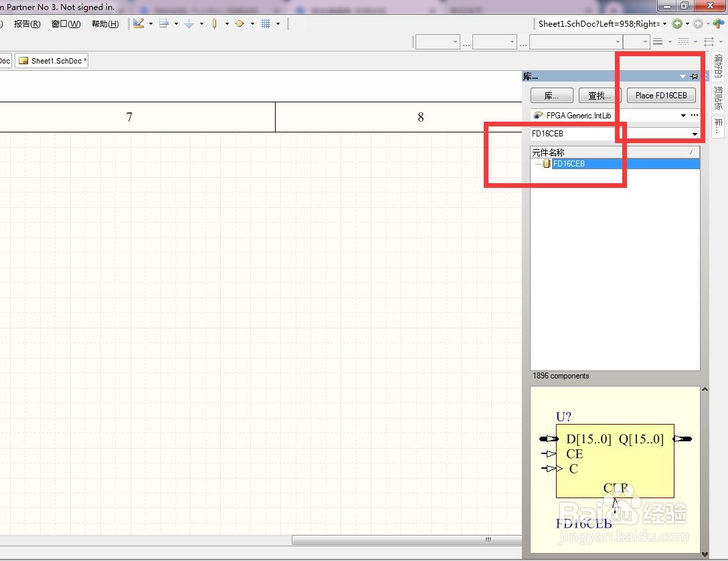Open the FPGA Generic.IntLib library dropdown
Screen dimensions: 728x561
coord(683,116)
